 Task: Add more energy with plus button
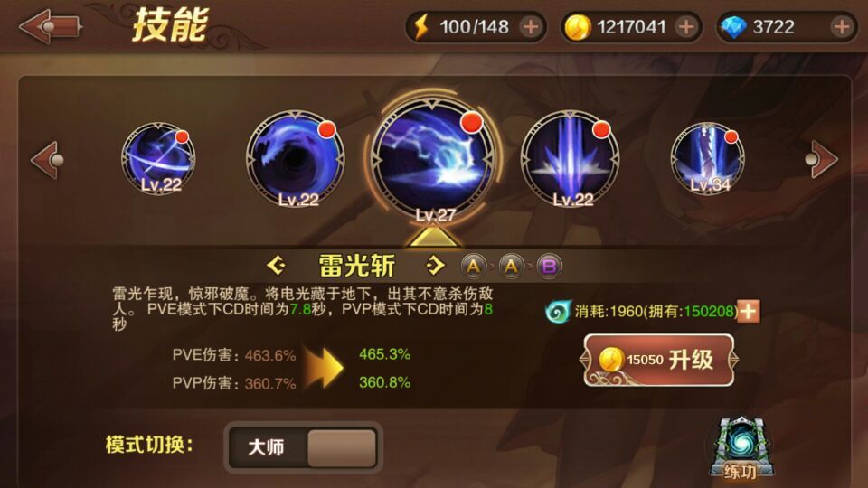coord(531,26)
